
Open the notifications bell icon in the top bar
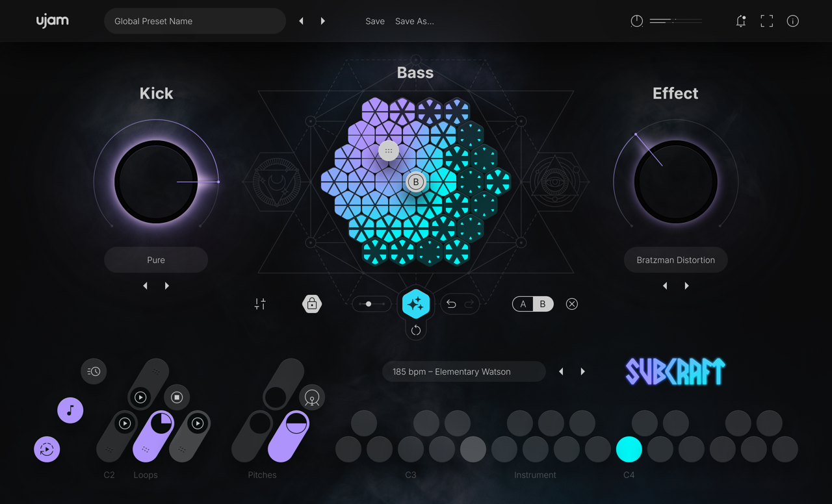(x=740, y=21)
